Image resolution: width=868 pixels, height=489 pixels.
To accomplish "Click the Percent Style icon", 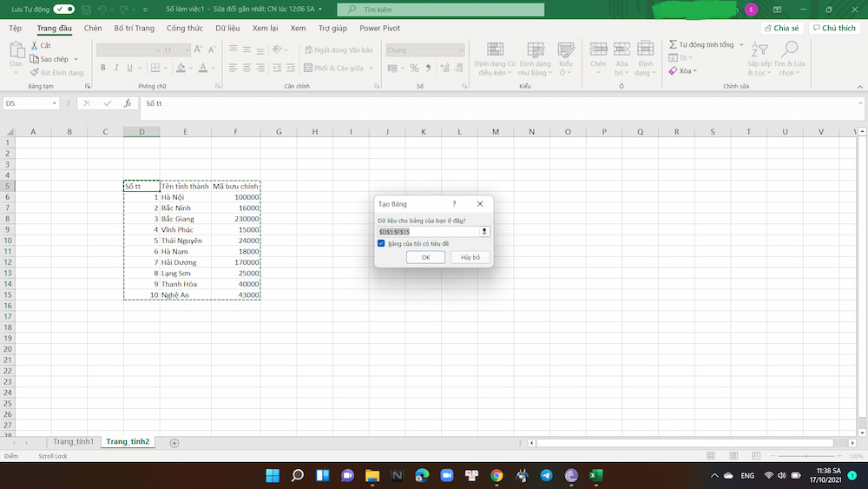I will coord(414,68).
